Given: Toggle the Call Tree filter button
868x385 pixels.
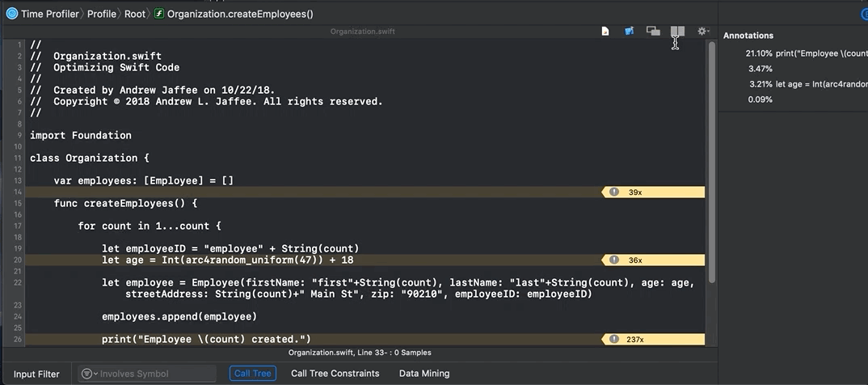Looking at the screenshot, I should click(x=252, y=374).
